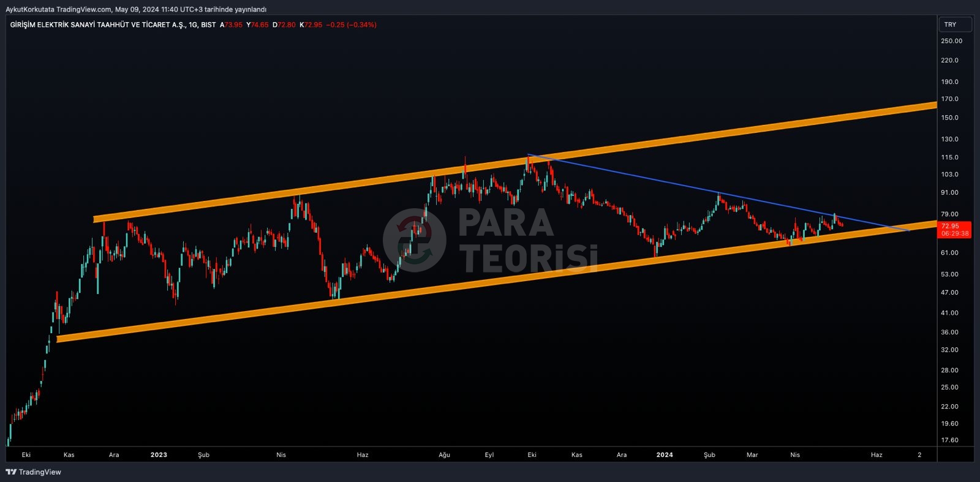This screenshot has height=482, width=980.
Task: Click the Para Teorisi watermark logo icon
Action: [415, 240]
